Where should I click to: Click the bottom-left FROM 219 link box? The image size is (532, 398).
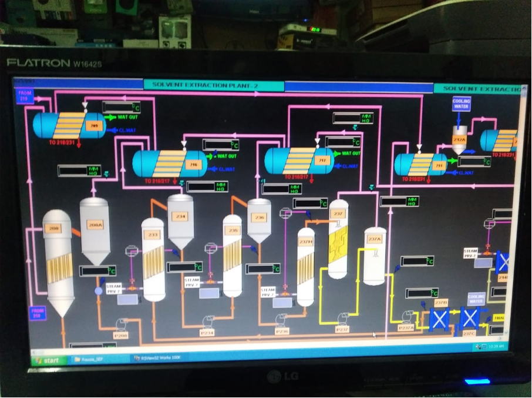click(38, 313)
